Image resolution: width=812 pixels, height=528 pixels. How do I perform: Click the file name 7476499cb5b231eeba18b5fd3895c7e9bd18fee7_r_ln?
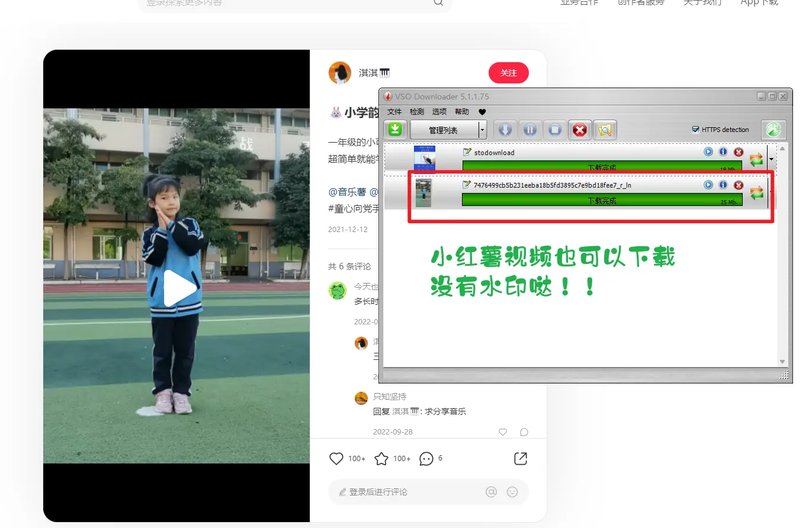point(553,185)
